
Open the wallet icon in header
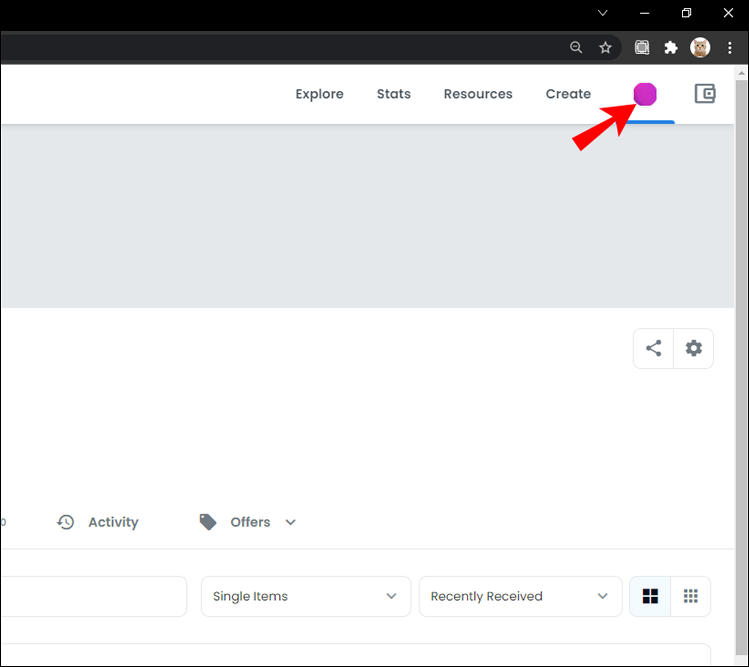(x=705, y=94)
